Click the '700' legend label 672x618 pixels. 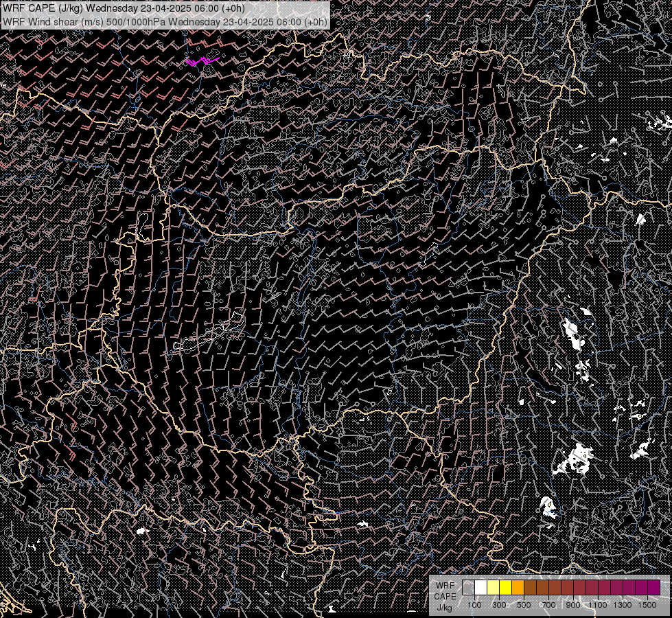click(x=548, y=605)
